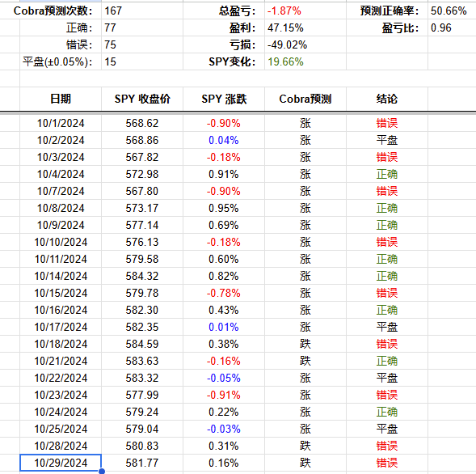This screenshot has width=476, height=474.
Task: Click the 0.16% change cell
Action: pyautogui.click(x=224, y=463)
